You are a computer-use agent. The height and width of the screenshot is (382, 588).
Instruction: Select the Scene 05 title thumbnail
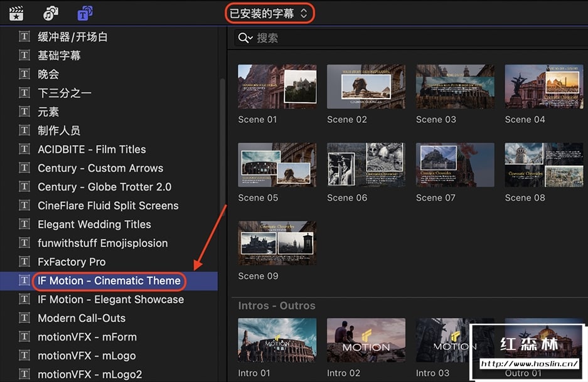coord(277,165)
